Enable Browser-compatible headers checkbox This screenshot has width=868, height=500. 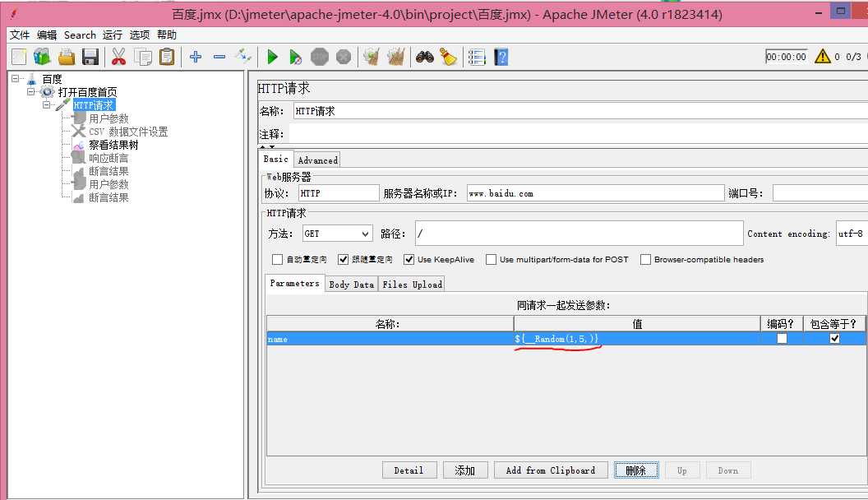pos(645,259)
